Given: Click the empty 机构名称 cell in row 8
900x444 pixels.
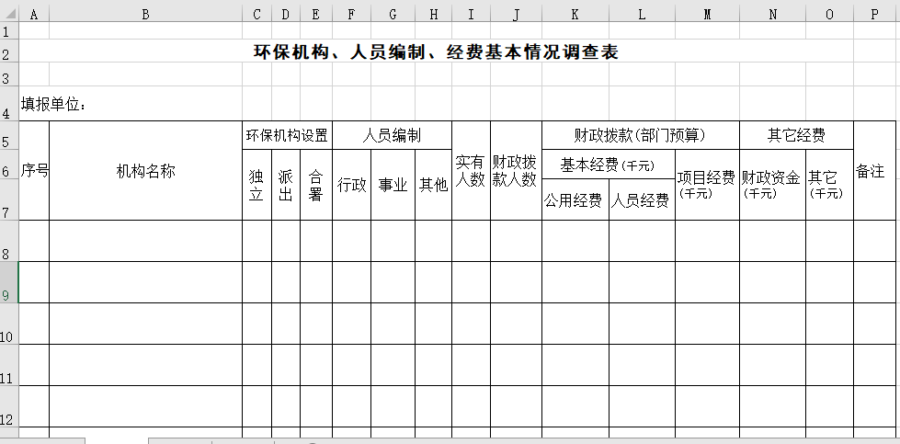Looking at the screenshot, I should point(145,241).
